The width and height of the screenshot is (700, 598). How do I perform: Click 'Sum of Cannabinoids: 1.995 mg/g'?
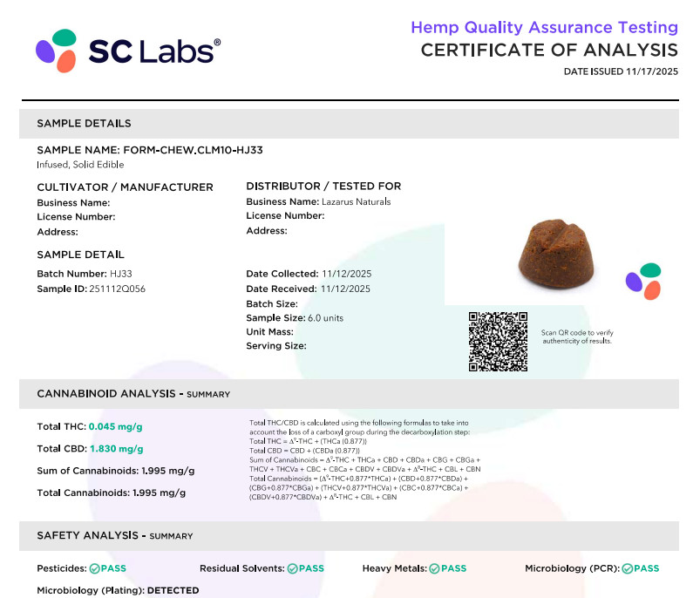click(116, 471)
